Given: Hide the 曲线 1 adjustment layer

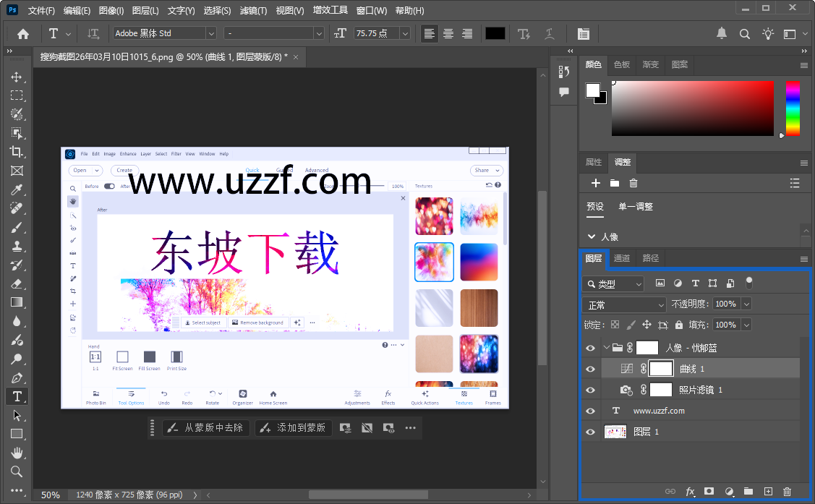Looking at the screenshot, I should tap(591, 368).
